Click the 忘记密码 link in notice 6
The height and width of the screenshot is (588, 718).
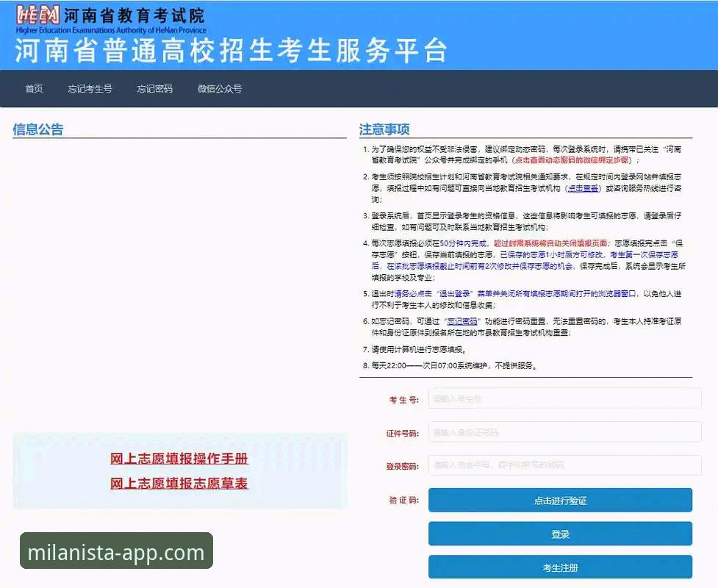tap(462, 321)
